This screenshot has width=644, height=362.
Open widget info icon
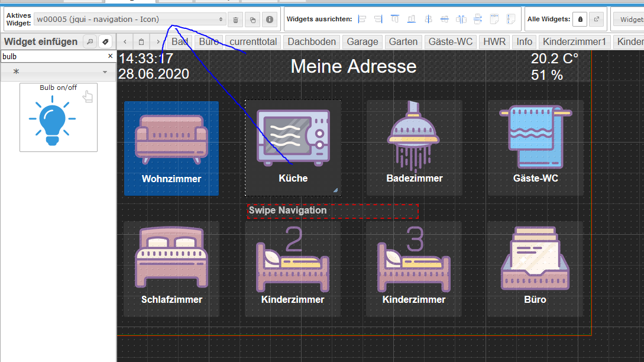click(x=270, y=20)
